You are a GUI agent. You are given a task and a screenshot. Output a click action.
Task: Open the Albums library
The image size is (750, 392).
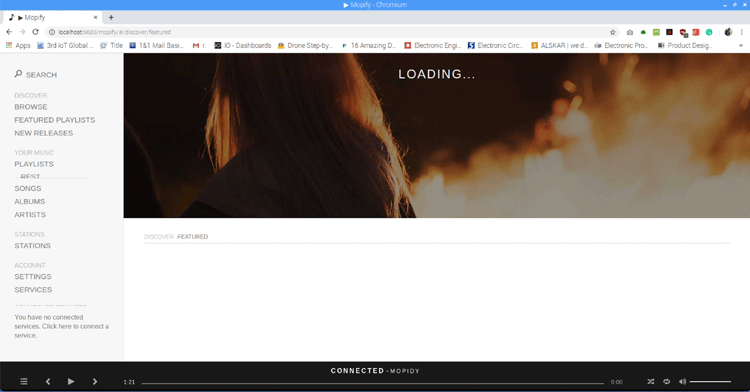[30, 202]
